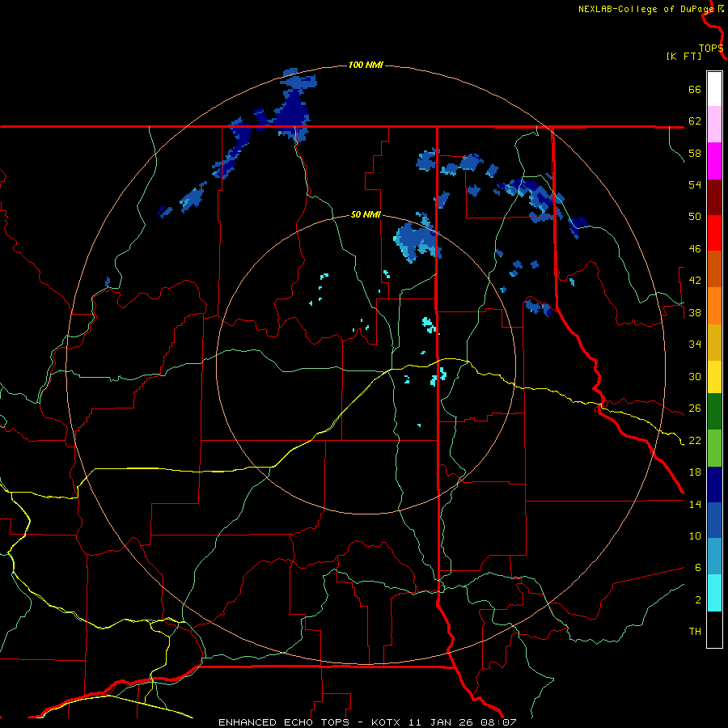The image size is (728, 728).
Task: Click the NEXLAB-College of DuPage credit text
Action: [x=645, y=9]
